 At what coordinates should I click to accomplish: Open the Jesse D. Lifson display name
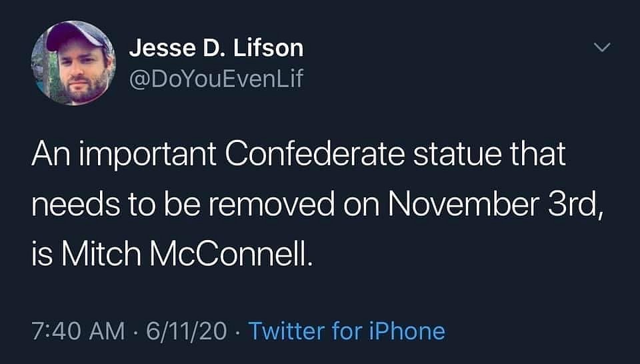[215, 48]
